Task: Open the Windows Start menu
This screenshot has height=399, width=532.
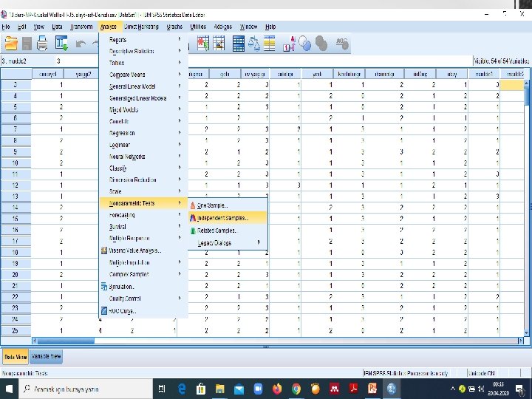Action: point(9,389)
